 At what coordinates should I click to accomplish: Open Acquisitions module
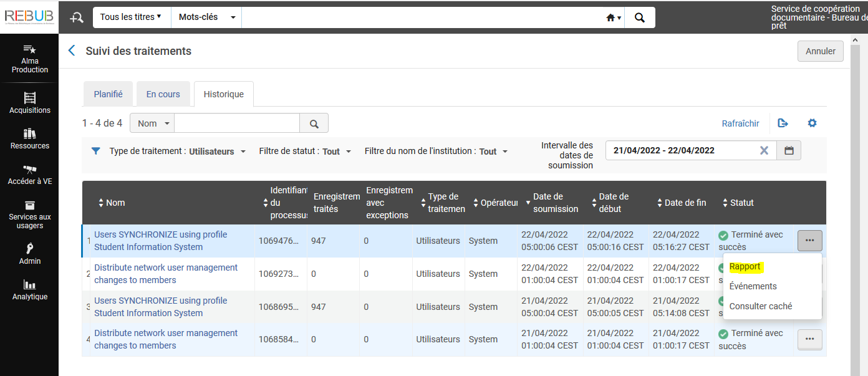coord(29,103)
